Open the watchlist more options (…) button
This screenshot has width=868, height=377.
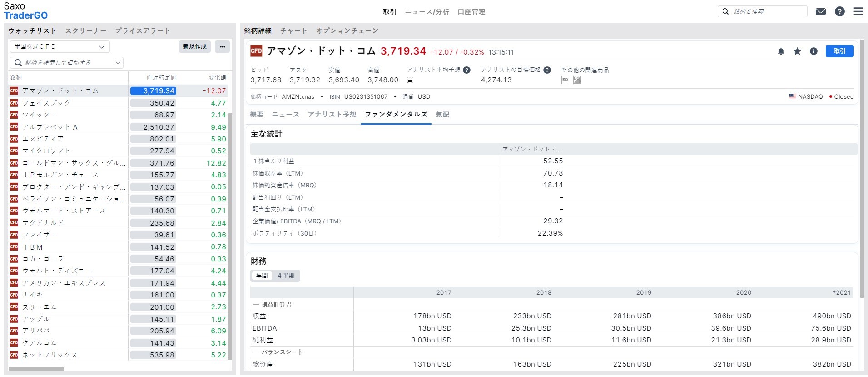point(222,46)
